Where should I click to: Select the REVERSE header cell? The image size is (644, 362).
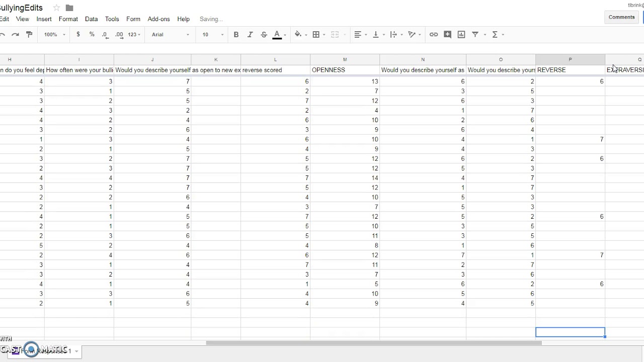(x=570, y=70)
